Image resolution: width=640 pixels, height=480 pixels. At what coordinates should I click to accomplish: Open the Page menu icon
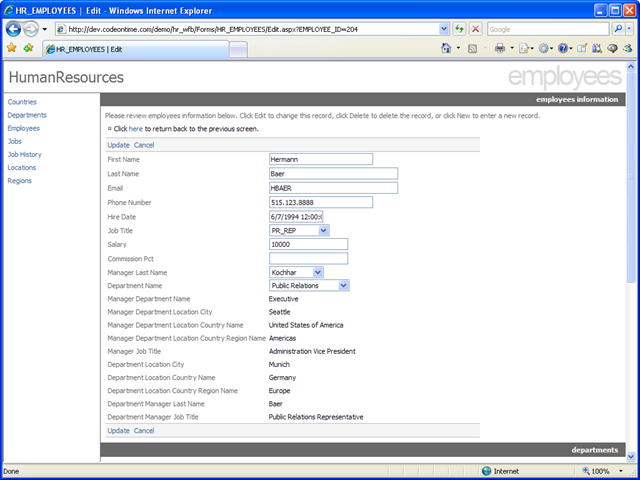[x=525, y=49]
